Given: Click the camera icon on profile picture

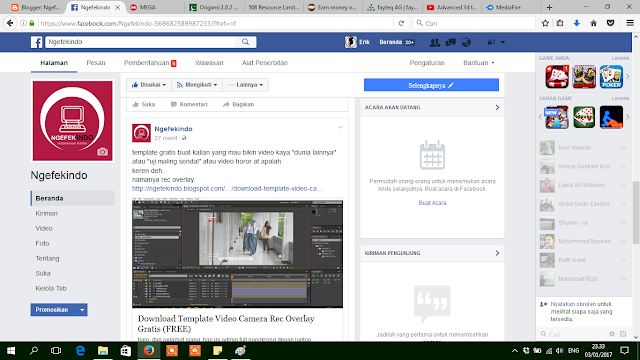Looking at the screenshot, I should pos(102,152).
